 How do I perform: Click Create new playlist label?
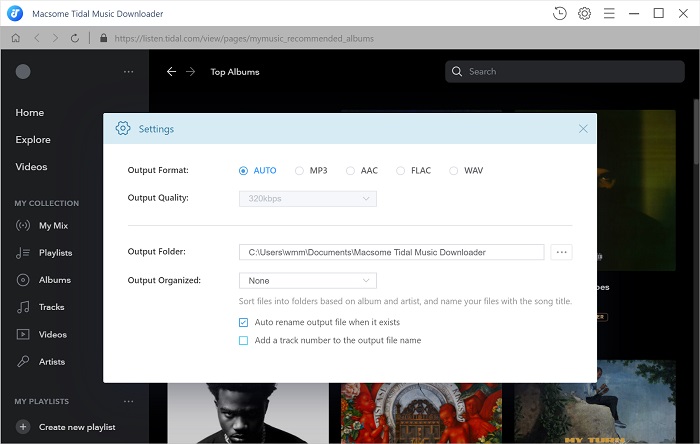tap(77, 427)
